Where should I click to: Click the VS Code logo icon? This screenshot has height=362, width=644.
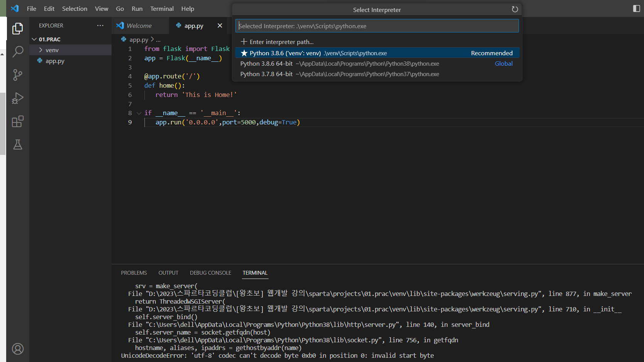click(x=15, y=8)
